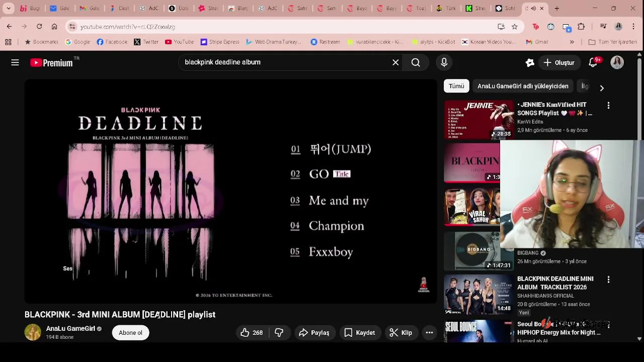Save video with Kaydet button
This screenshot has width=644, height=362.
point(359,332)
